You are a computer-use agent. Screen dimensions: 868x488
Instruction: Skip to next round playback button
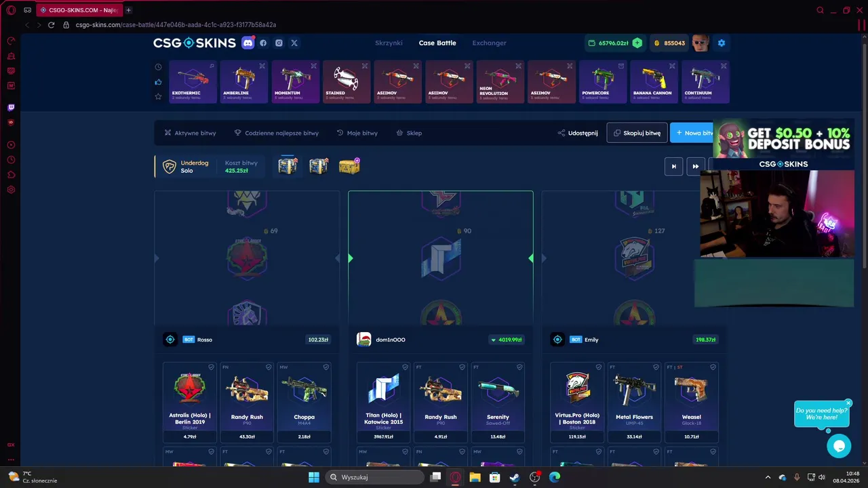673,166
